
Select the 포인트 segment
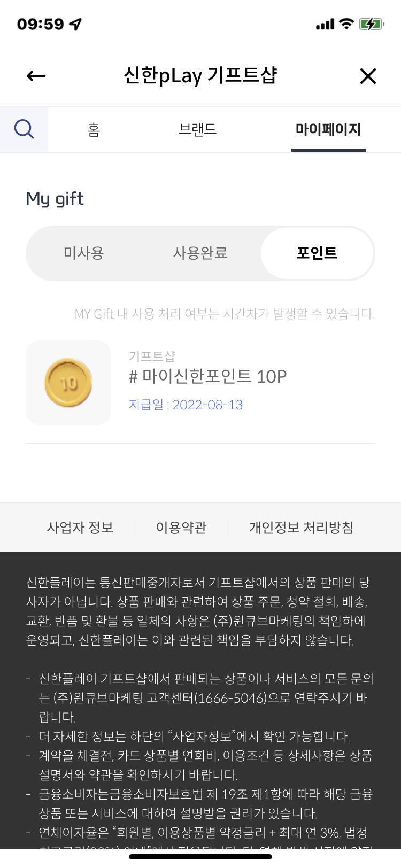317,253
